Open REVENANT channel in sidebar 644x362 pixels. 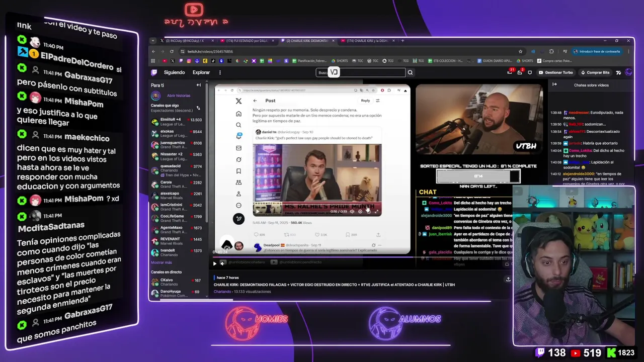tap(177, 241)
